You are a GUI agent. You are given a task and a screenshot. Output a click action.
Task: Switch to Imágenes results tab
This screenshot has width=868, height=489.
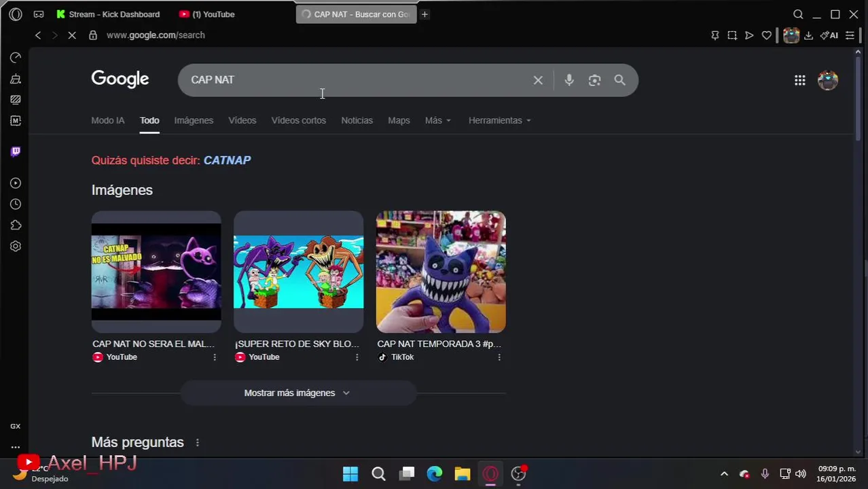pyautogui.click(x=194, y=120)
